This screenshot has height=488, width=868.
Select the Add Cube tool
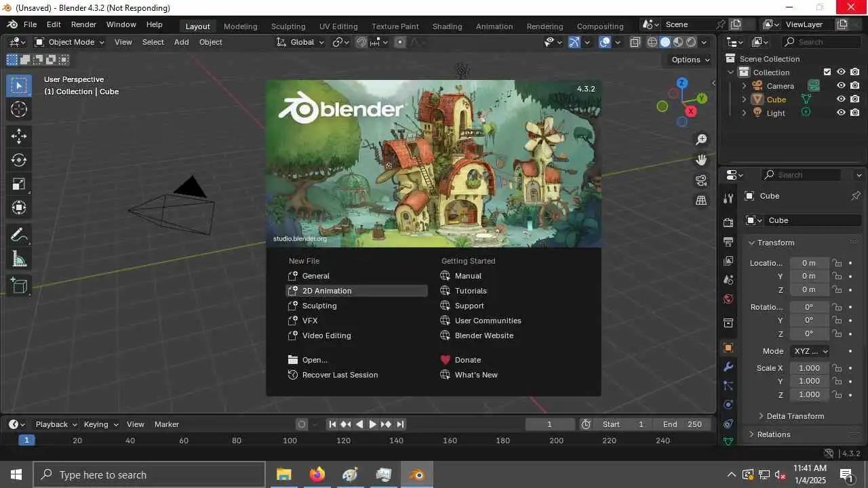click(19, 286)
